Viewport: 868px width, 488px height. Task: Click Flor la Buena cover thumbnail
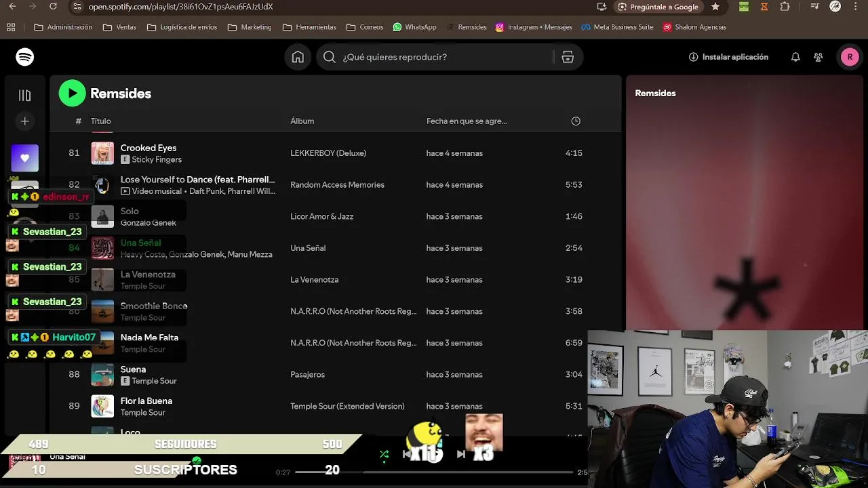pos(102,406)
